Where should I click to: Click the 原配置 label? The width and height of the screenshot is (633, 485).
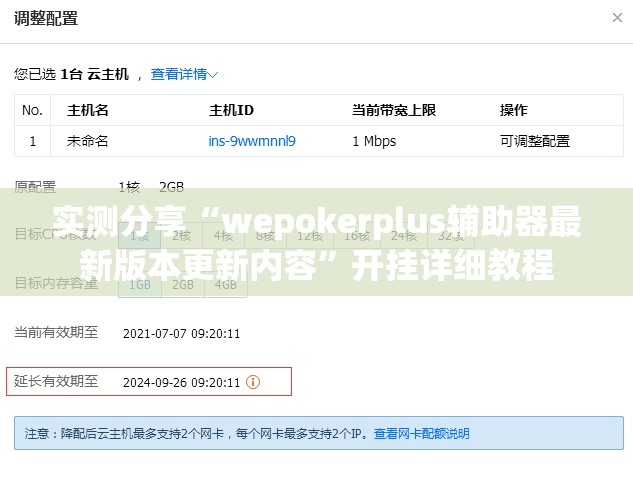click(35, 187)
